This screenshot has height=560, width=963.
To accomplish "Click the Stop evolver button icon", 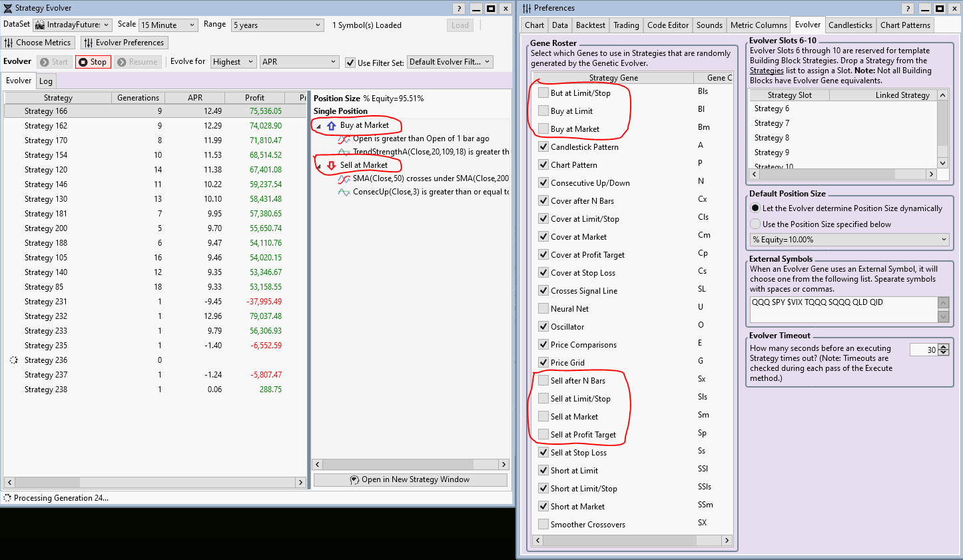I will coord(83,62).
